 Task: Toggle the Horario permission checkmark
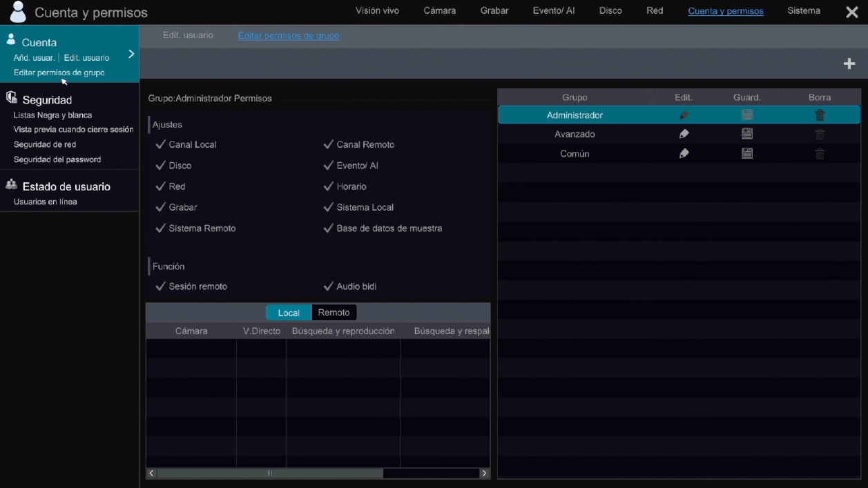pyautogui.click(x=329, y=186)
